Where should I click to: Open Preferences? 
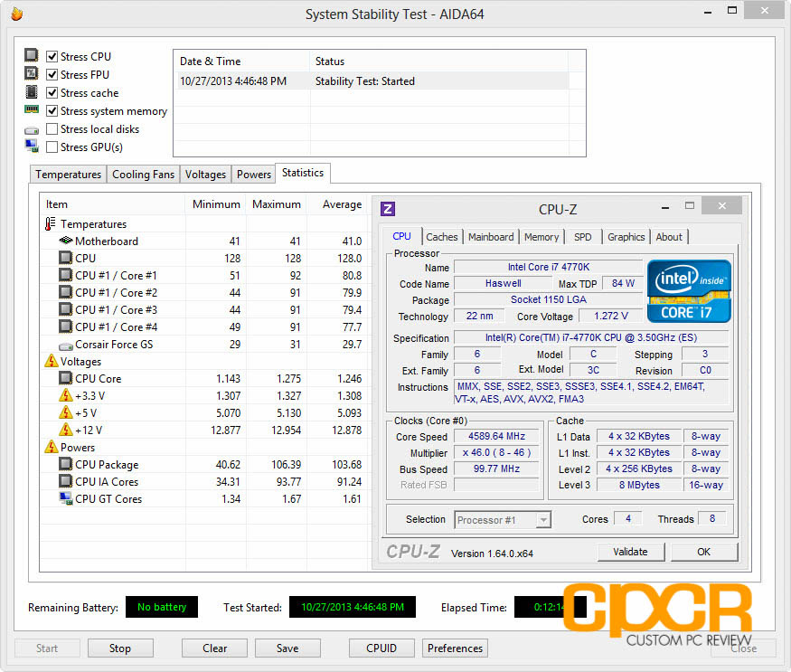(455, 648)
